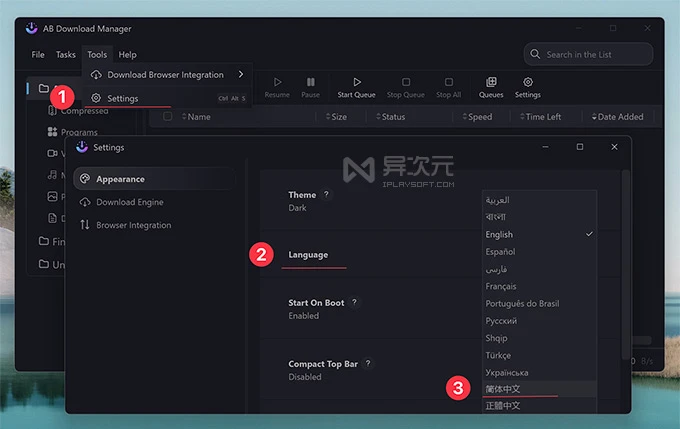Click the help icon next to Theme
This screenshot has width=680, height=429.
(x=326, y=194)
